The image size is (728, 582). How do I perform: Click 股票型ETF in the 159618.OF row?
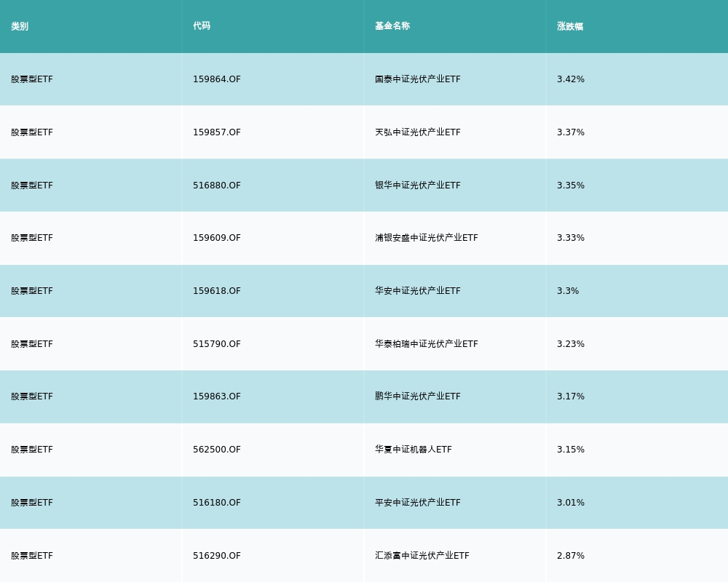32,291
